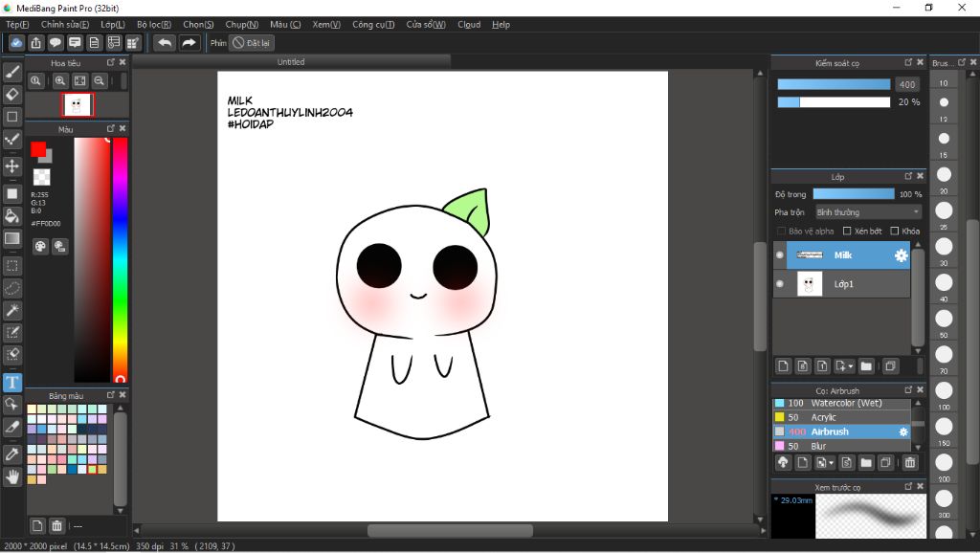Zoom in using the navigator magnifier plus

click(x=60, y=80)
